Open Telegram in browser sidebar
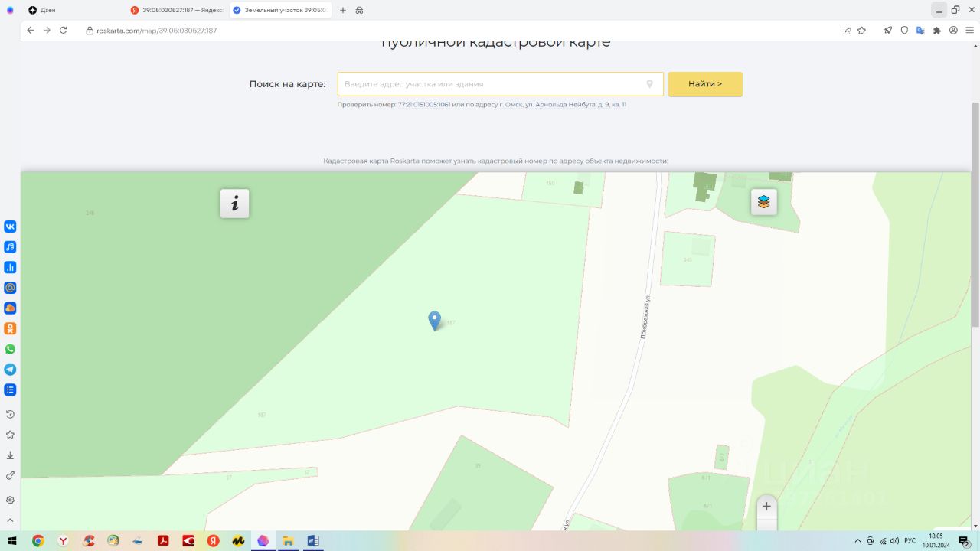The image size is (980, 551). coord(10,369)
